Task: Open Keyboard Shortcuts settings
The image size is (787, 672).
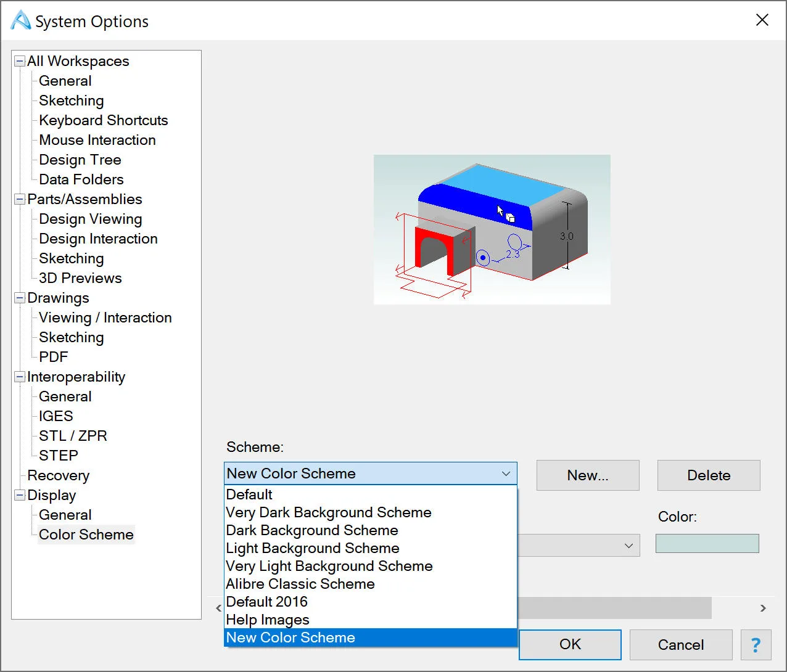Action: pyautogui.click(x=104, y=120)
